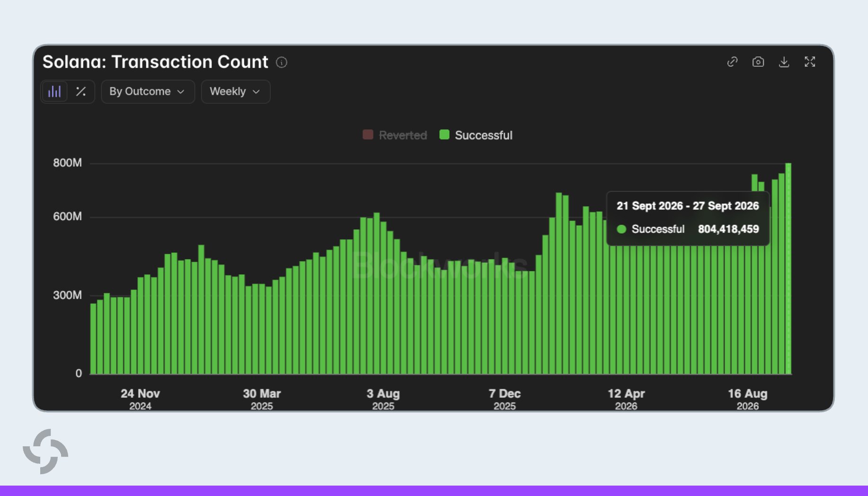The image size is (868, 496).
Task: Open the By Outcome dropdown
Action: point(148,91)
